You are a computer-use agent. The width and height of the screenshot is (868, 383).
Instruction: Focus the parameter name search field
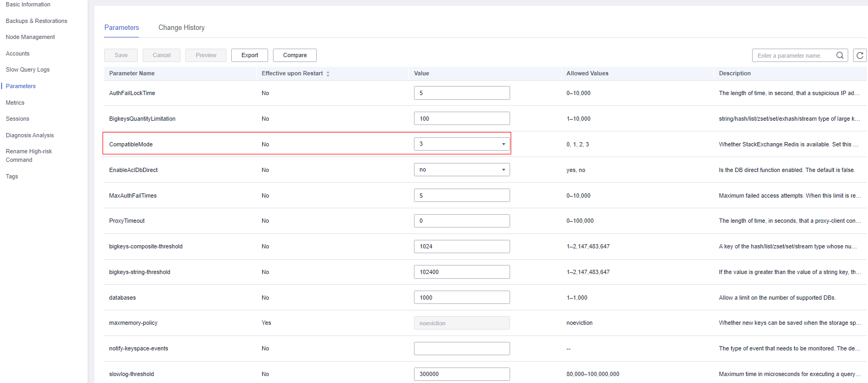[793, 56]
